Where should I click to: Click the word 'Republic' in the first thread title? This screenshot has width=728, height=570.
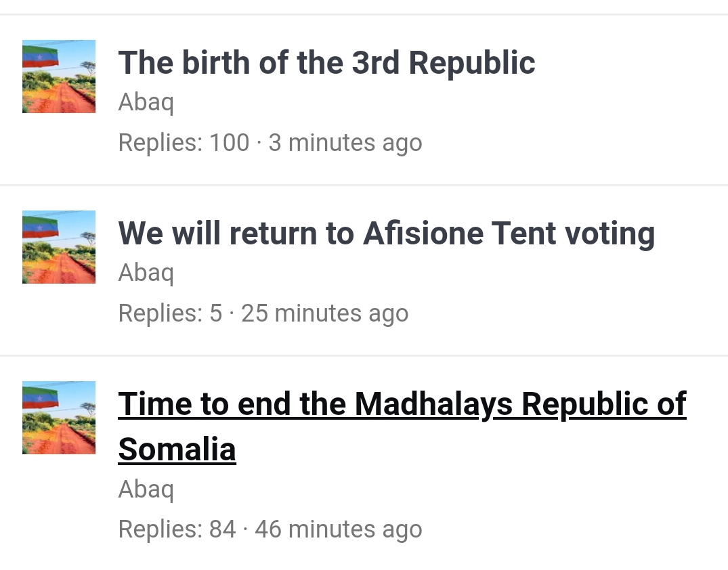tap(472, 63)
